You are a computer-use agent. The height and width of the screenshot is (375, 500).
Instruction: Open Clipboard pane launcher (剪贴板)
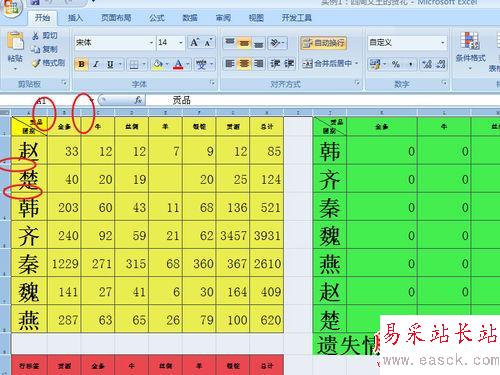point(65,83)
